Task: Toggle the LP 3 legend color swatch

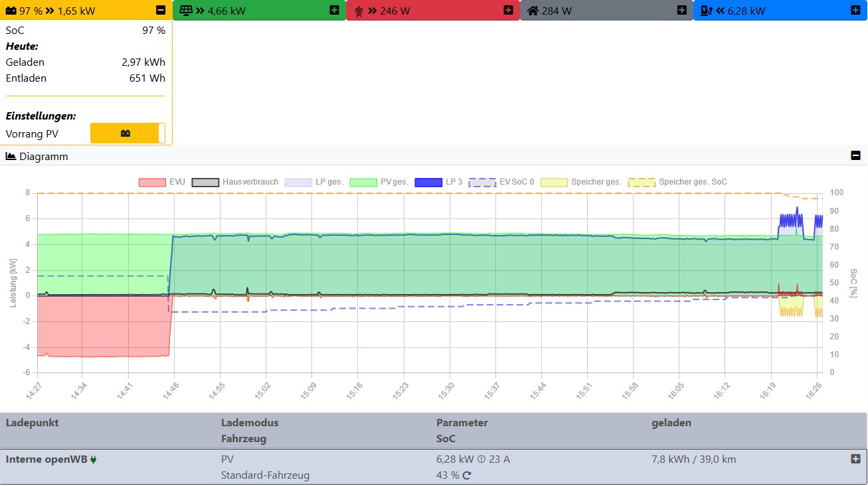Action: pyautogui.click(x=428, y=182)
